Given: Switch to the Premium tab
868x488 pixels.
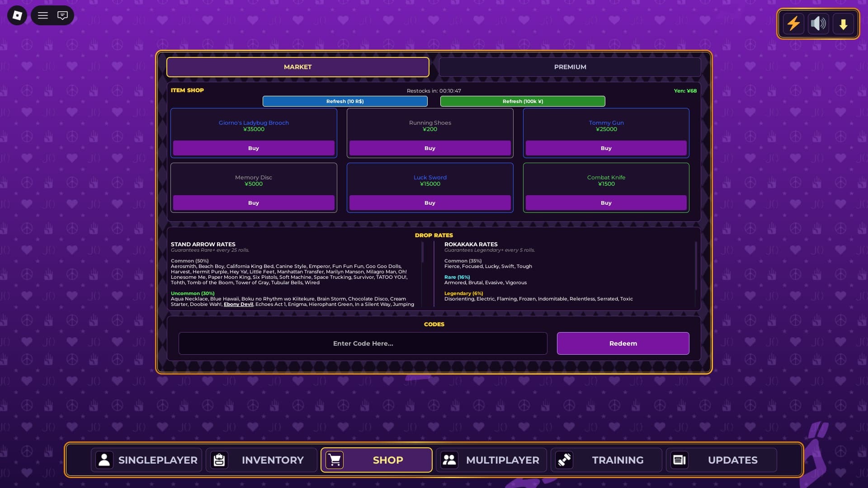Looking at the screenshot, I should (570, 67).
